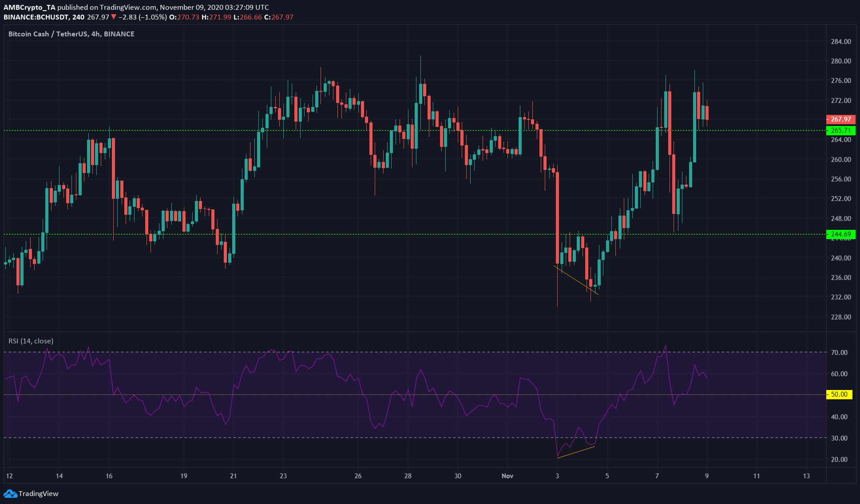Click the date 23 on time axis
The width and height of the screenshot is (860, 504).
pyautogui.click(x=283, y=476)
